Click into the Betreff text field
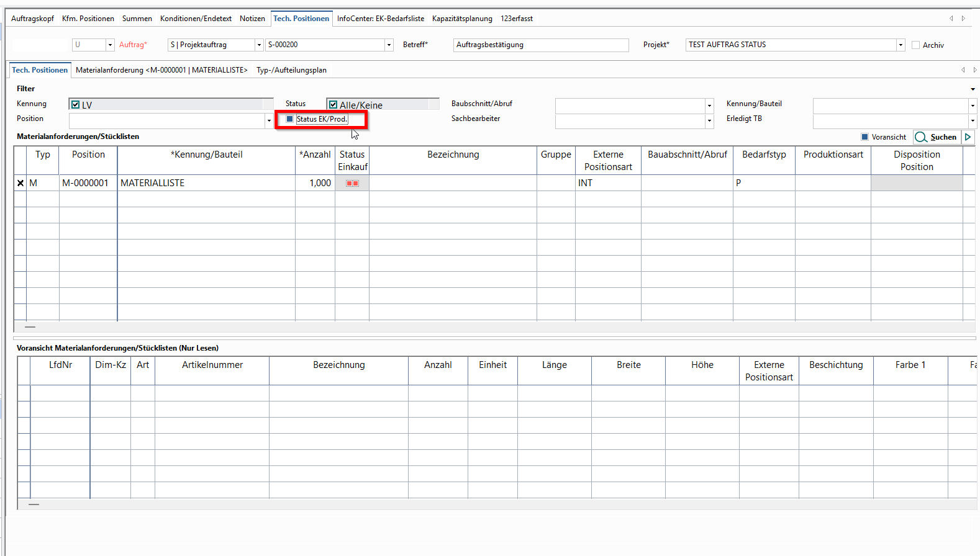This screenshot has height=556, width=980. [x=540, y=45]
